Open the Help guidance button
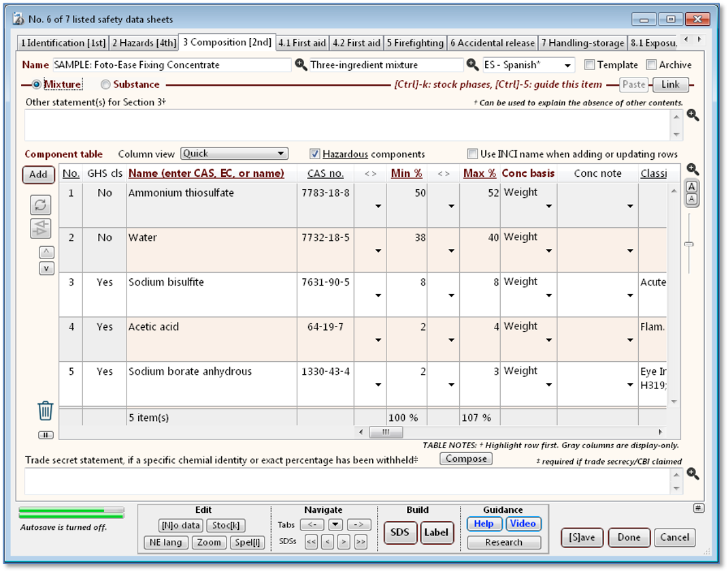The height and width of the screenshot is (572, 728). 484,524
